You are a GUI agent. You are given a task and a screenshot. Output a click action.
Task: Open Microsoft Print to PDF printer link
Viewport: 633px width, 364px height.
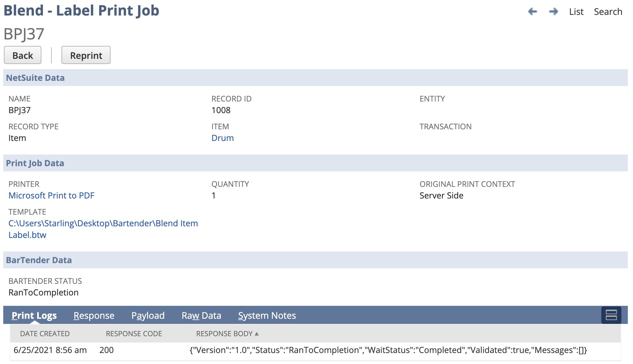click(x=51, y=196)
